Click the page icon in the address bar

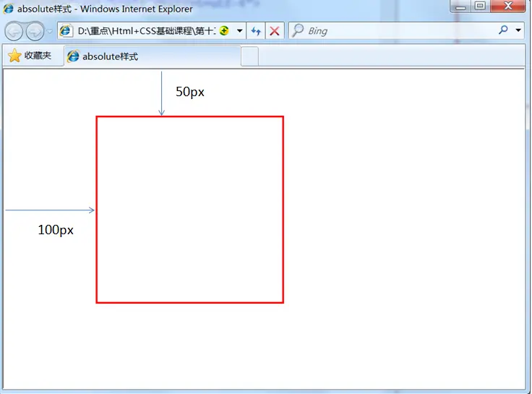[66, 31]
